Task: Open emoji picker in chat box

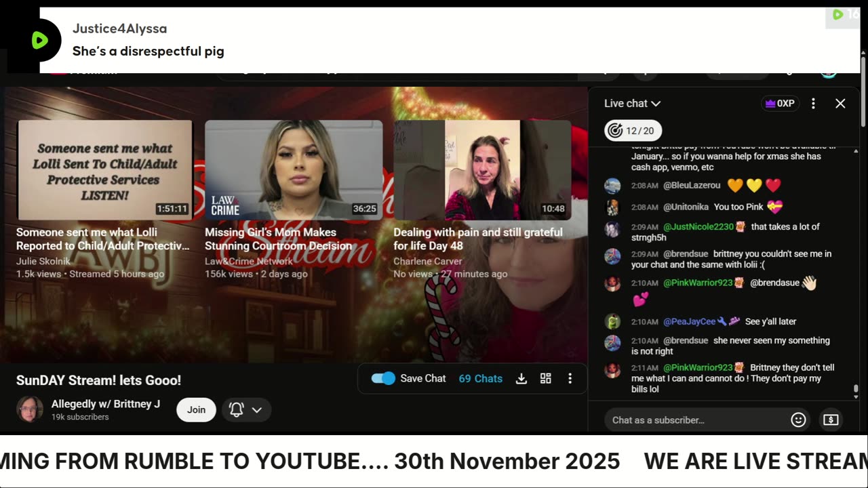Action: pos(798,420)
